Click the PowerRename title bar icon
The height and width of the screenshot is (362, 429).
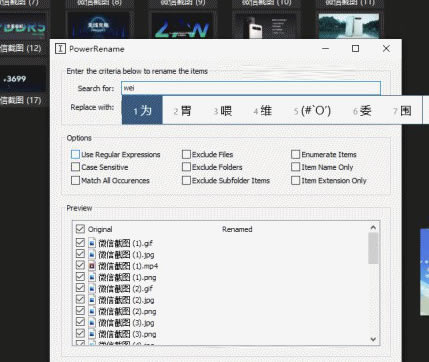coord(60,49)
